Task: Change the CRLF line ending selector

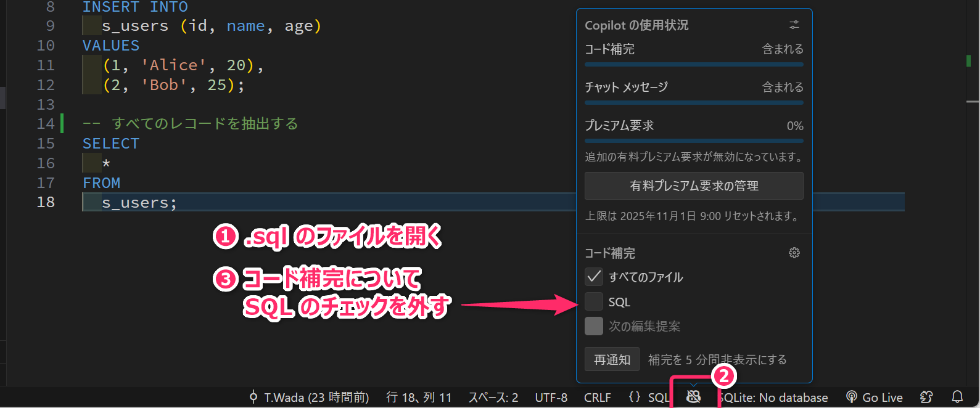Action: [x=597, y=398]
